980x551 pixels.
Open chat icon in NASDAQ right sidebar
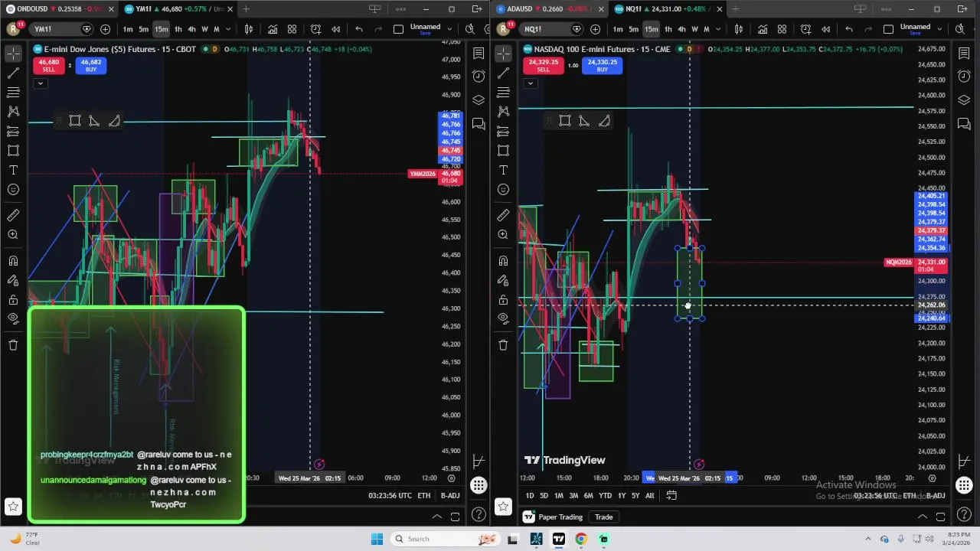964,124
